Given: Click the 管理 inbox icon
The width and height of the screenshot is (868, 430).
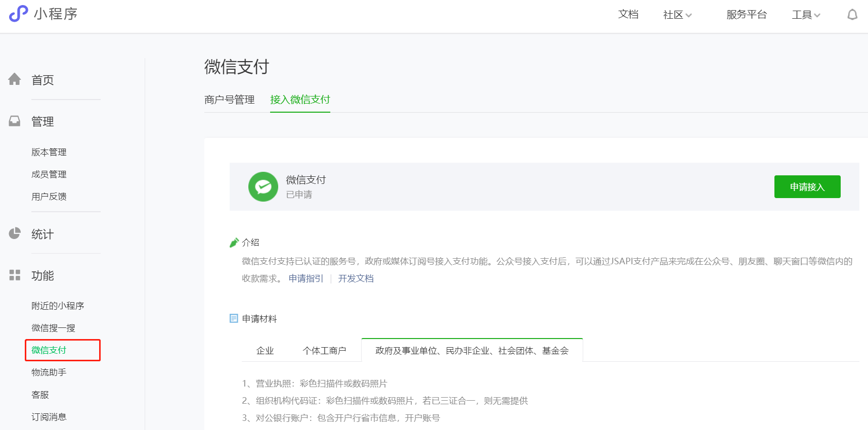Looking at the screenshot, I should point(15,121).
